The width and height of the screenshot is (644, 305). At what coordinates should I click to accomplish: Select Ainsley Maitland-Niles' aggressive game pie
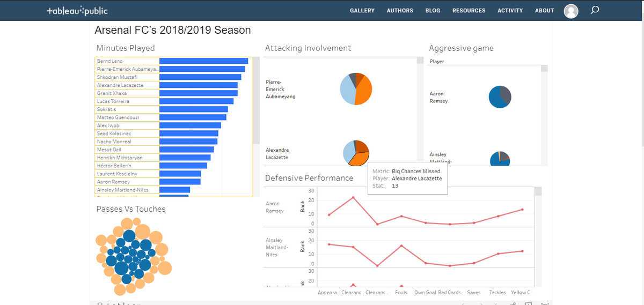(500, 159)
